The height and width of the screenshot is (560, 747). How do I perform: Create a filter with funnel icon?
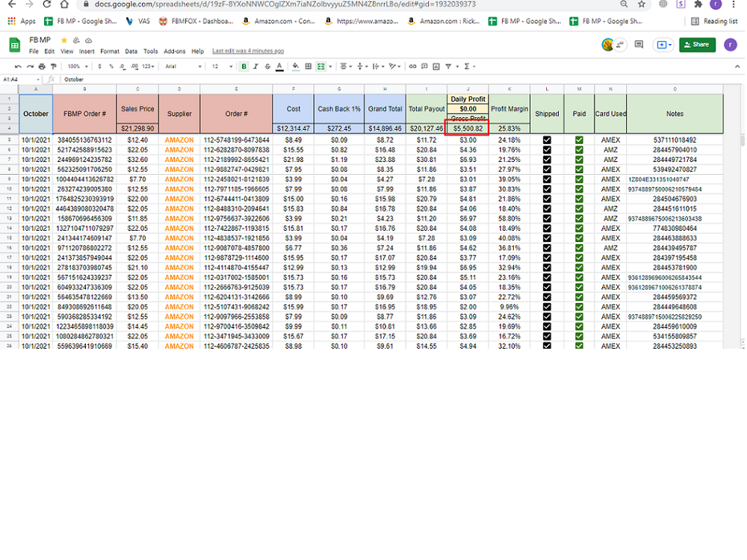[x=448, y=66]
